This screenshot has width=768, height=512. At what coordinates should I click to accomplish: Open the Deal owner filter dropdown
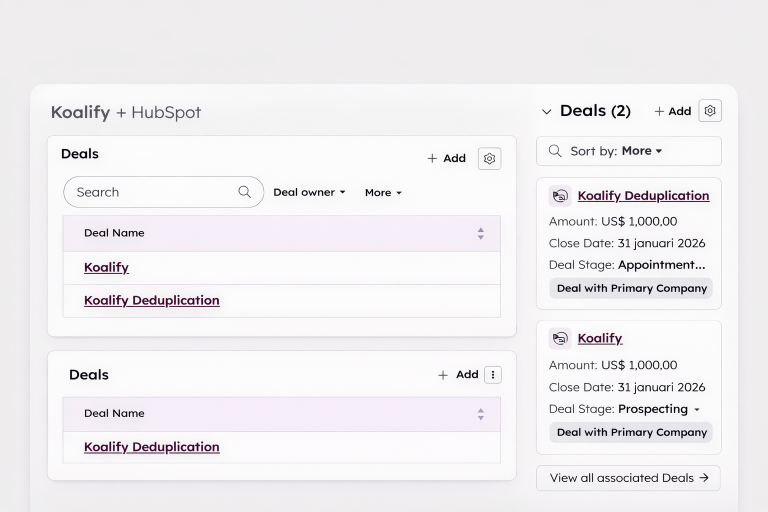[309, 192]
